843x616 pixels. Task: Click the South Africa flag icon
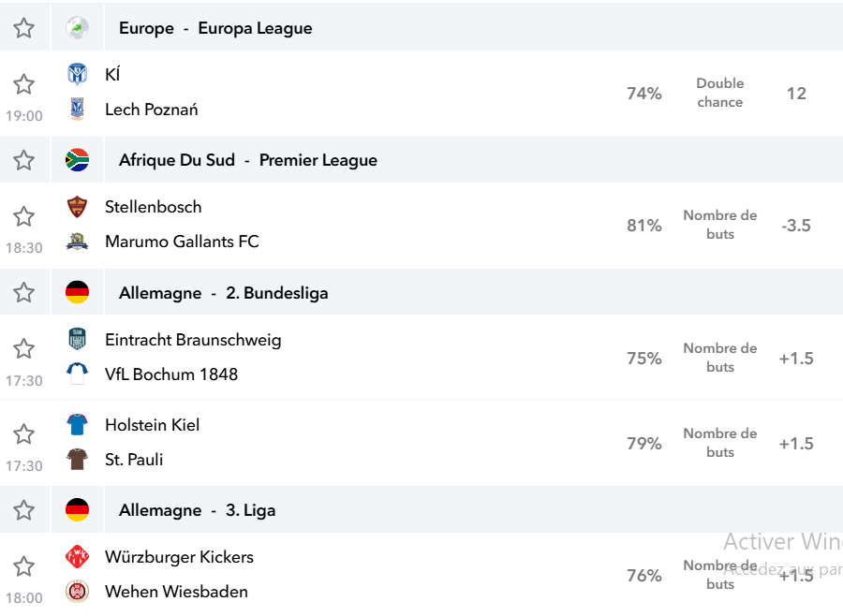click(x=77, y=160)
